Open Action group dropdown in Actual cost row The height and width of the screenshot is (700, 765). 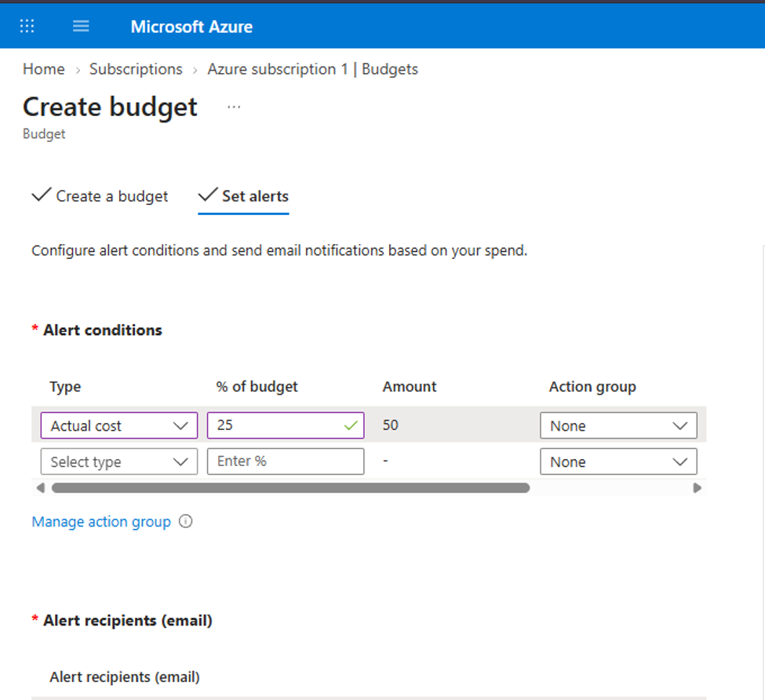click(618, 425)
